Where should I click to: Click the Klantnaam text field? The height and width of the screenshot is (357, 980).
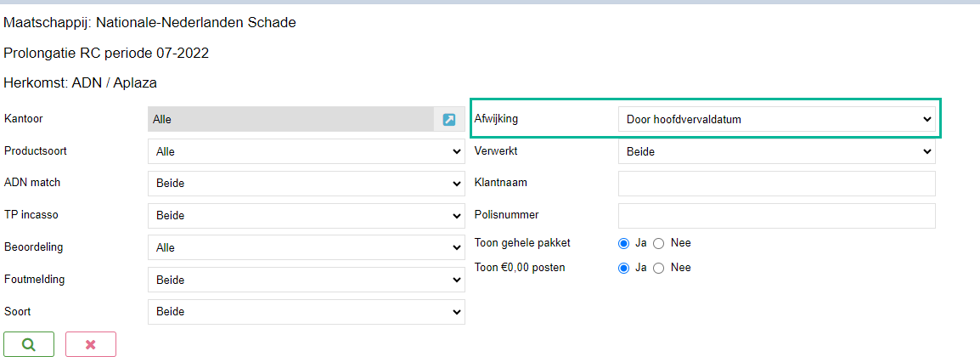point(777,184)
